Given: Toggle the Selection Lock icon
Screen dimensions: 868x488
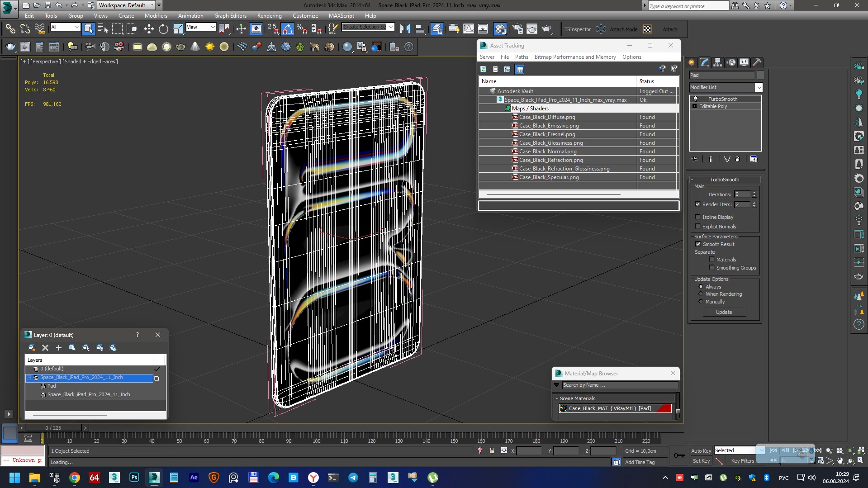Looking at the screenshot, I should 492,450.
